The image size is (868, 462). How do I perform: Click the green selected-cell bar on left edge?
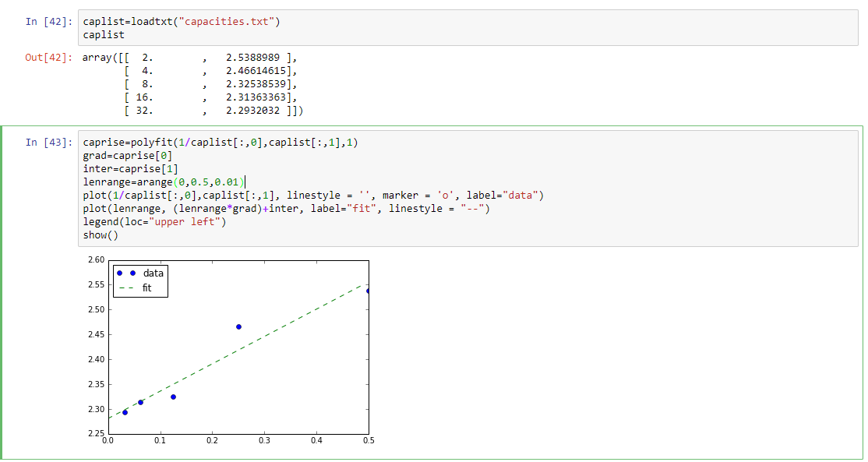2,292
